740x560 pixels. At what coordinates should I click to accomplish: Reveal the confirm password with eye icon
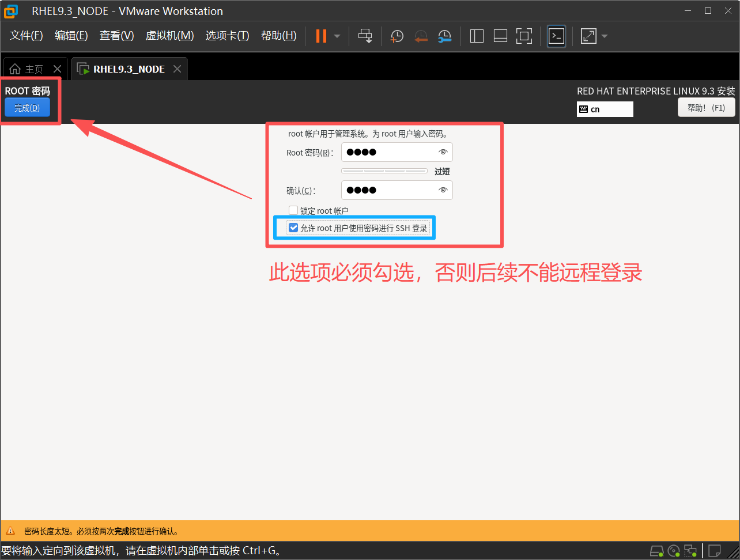coord(443,190)
